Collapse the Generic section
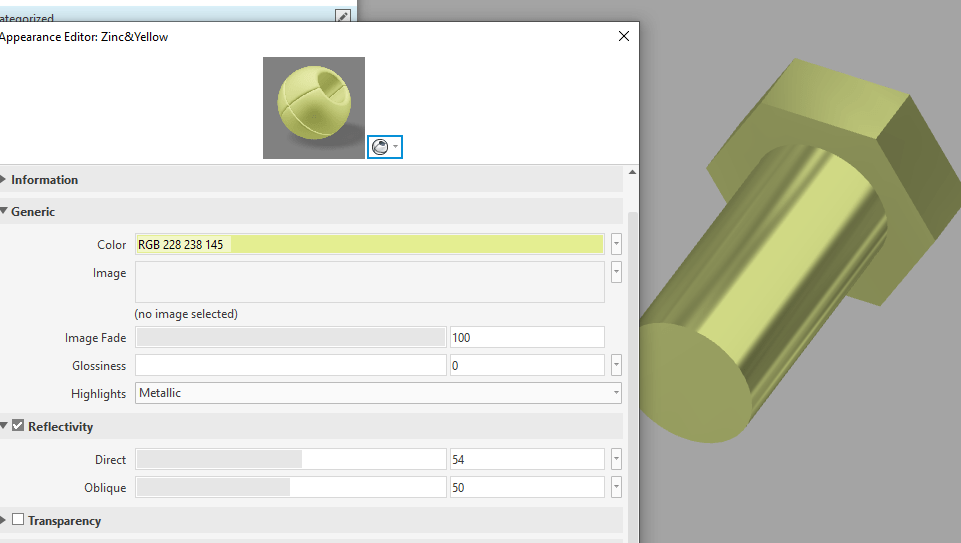The height and width of the screenshot is (543, 961). coord(4,211)
